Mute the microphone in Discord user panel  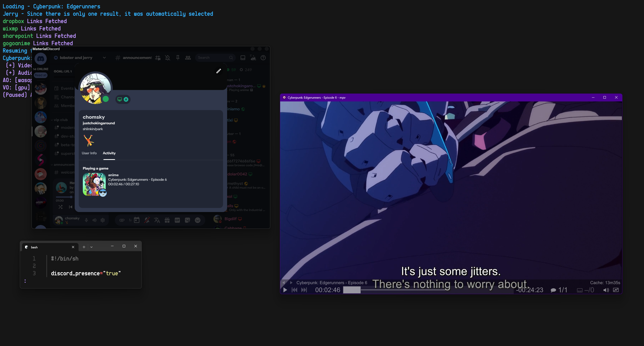(86, 220)
